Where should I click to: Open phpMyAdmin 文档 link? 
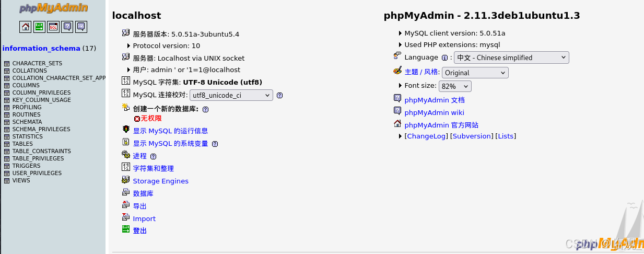pos(435,100)
